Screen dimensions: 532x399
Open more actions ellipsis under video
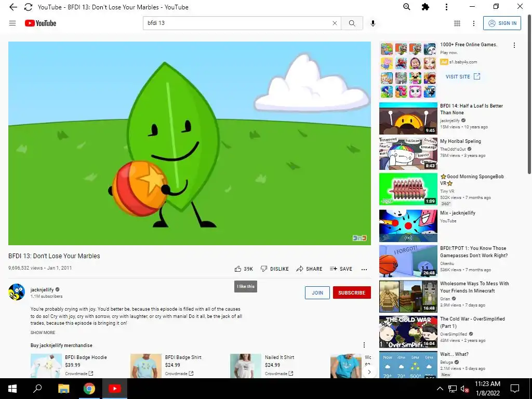tap(364, 269)
